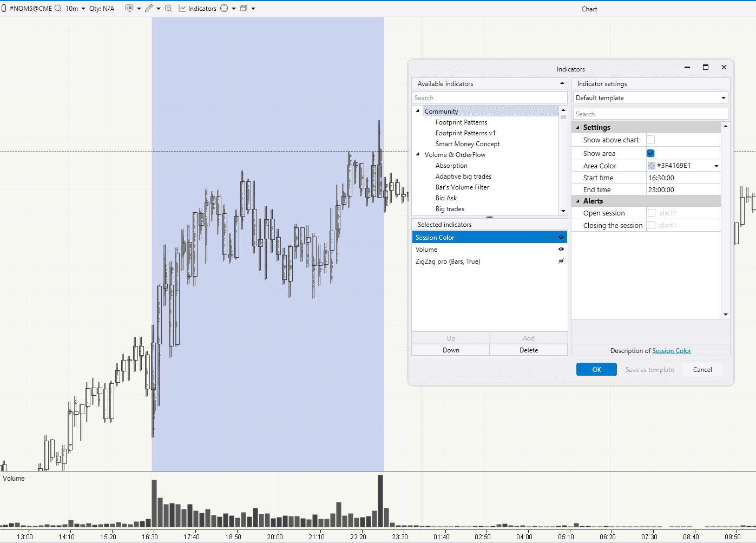
Task: Select the drawing pencil tool
Action: (x=149, y=8)
